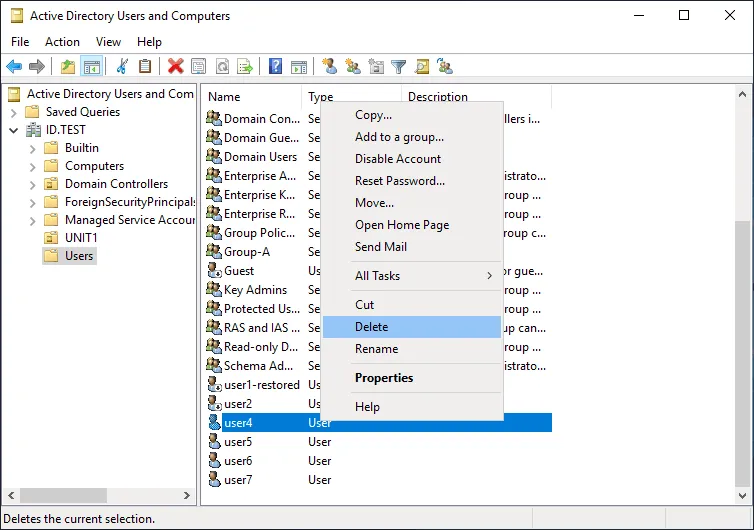The image size is (754, 530).
Task: Expand the Saved Queries node
Action: (x=13, y=112)
